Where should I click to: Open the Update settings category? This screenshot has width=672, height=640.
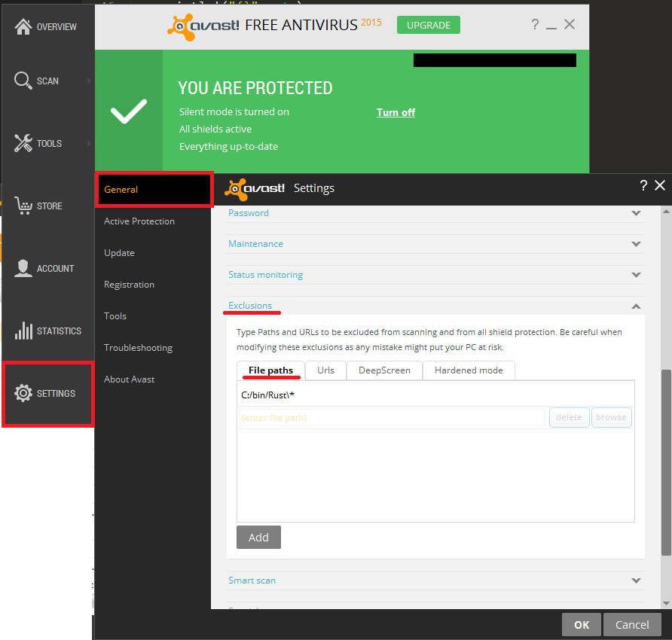pyautogui.click(x=119, y=253)
